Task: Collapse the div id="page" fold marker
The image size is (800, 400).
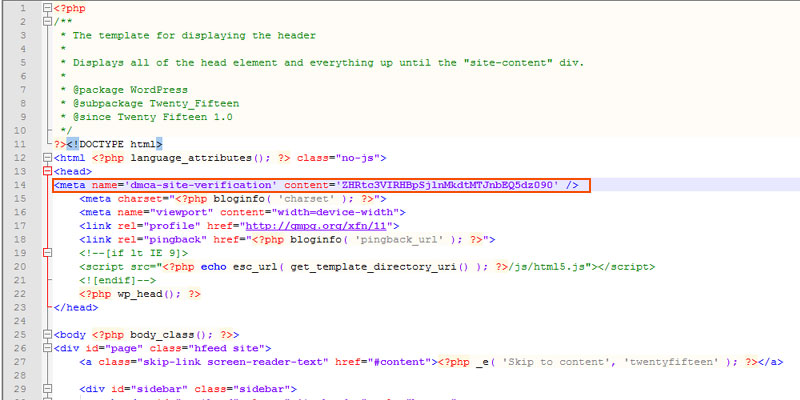Action: pyautogui.click(x=47, y=348)
